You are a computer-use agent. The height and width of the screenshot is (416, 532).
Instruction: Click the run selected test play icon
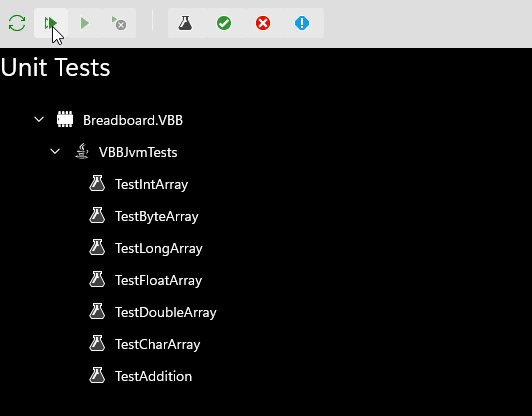(x=85, y=23)
